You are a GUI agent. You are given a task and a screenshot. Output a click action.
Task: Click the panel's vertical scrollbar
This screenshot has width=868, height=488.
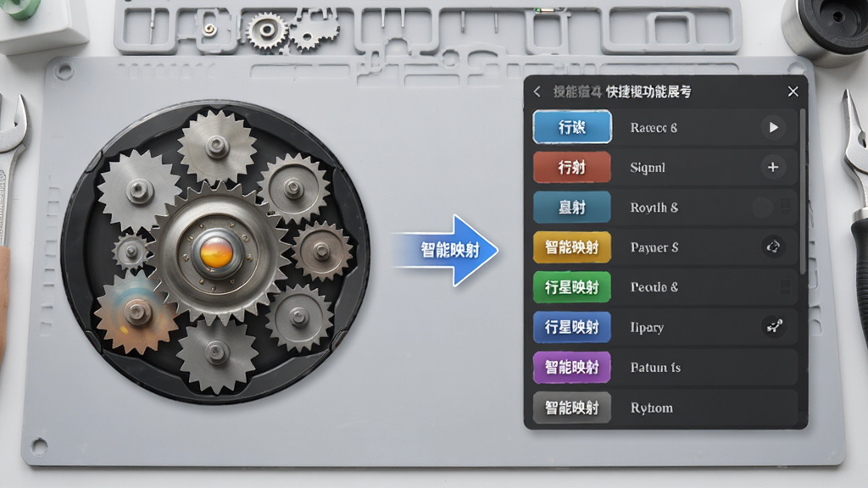click(x=803, y=191)
